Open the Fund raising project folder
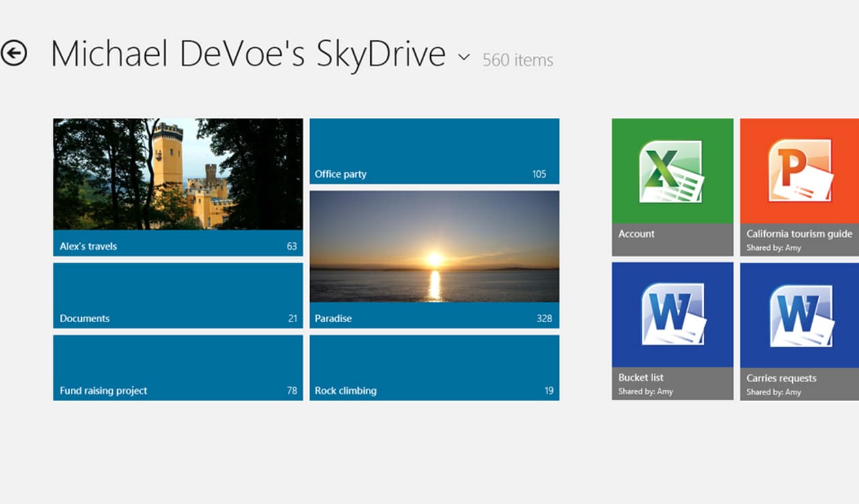This screenshot has height=504, width=859. [x=178, y=368]
